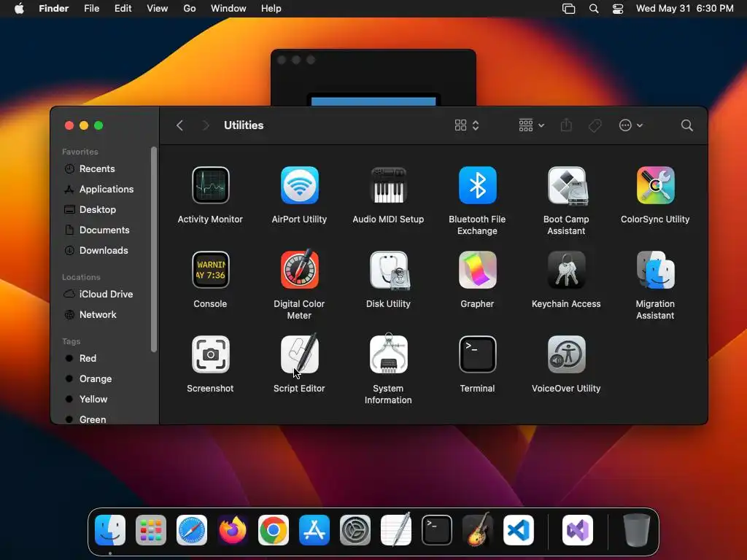Click the Console app icon

(x=210, y=270)
